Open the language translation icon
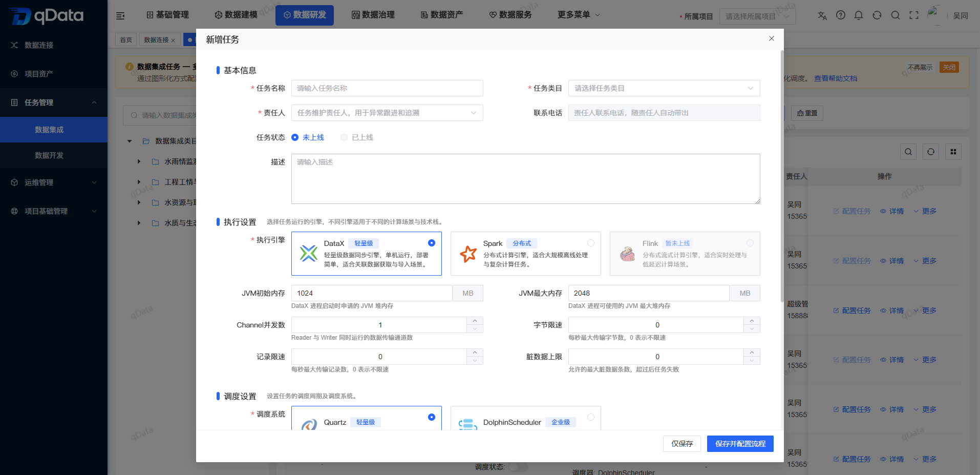This screenshot has height=475, width=980. 822,15
